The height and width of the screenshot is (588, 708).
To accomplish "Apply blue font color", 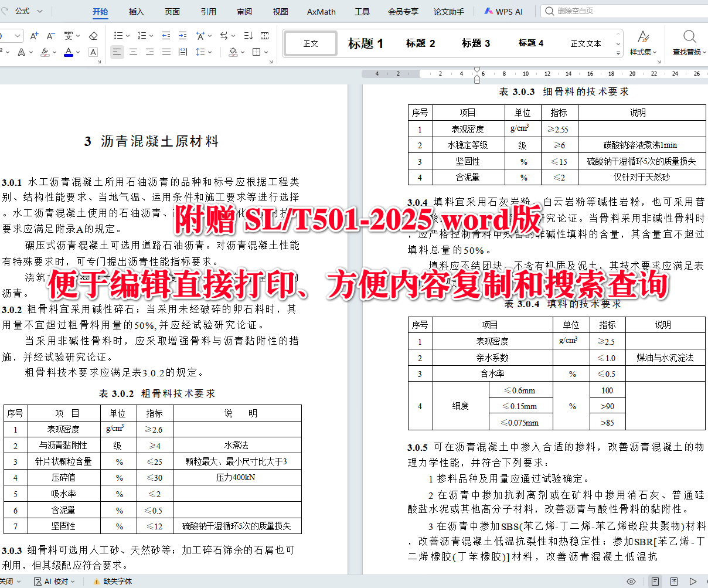I will pos(69,52).
